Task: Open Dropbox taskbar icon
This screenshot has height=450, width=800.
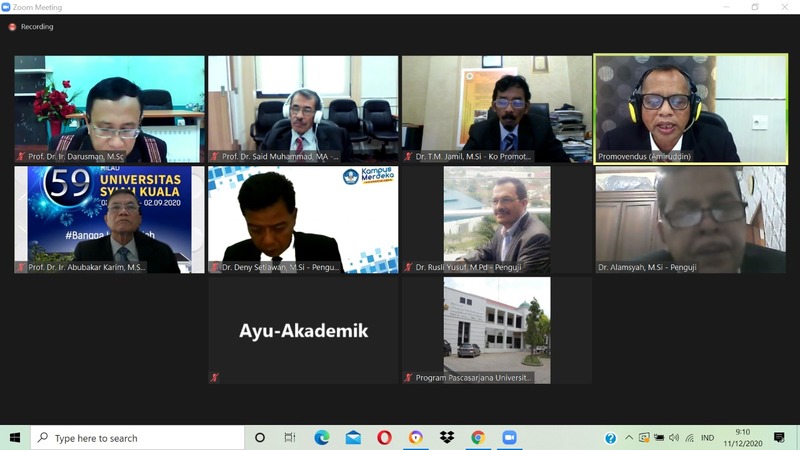Action: pos(446,438)
